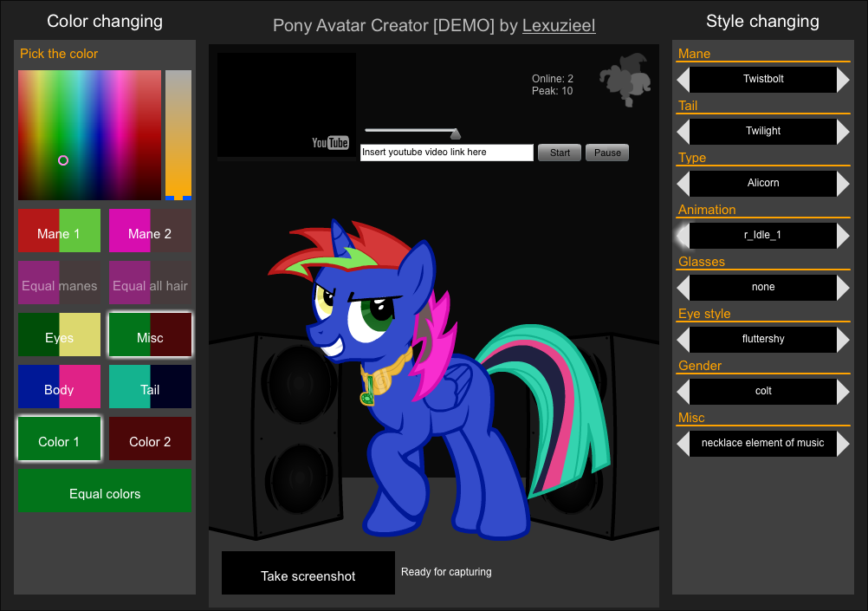Image resolution: width=868 pixels, height=611 pixels.
Task: Click the Pause button
Action: (x=606, y=152)
